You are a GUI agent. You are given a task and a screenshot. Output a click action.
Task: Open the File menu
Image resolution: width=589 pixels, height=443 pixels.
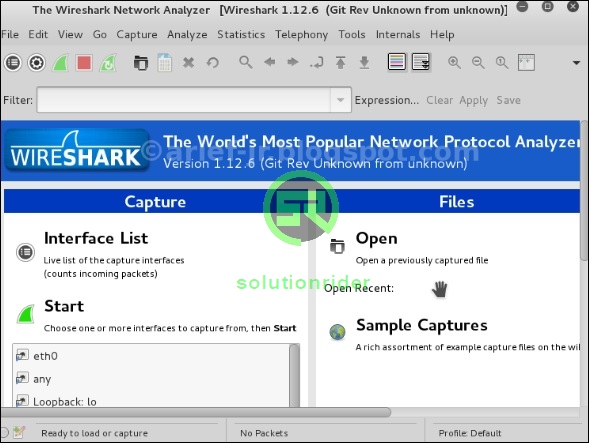10,34
